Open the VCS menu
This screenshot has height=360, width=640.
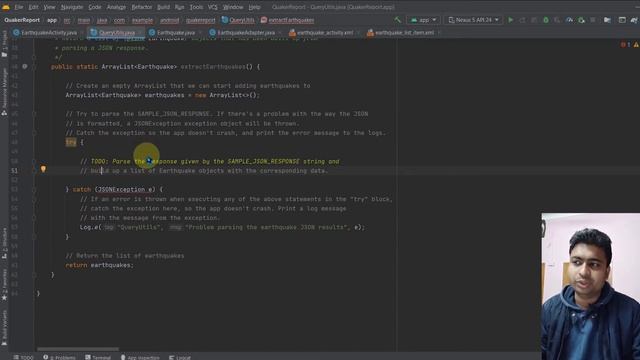click(213, 7)
